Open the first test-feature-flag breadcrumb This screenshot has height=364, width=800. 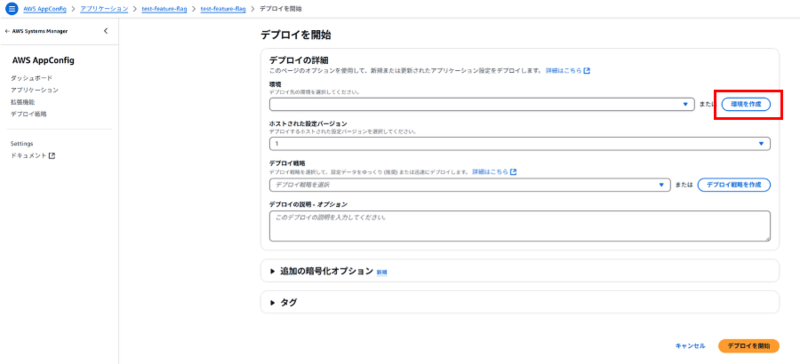[164, 9]
